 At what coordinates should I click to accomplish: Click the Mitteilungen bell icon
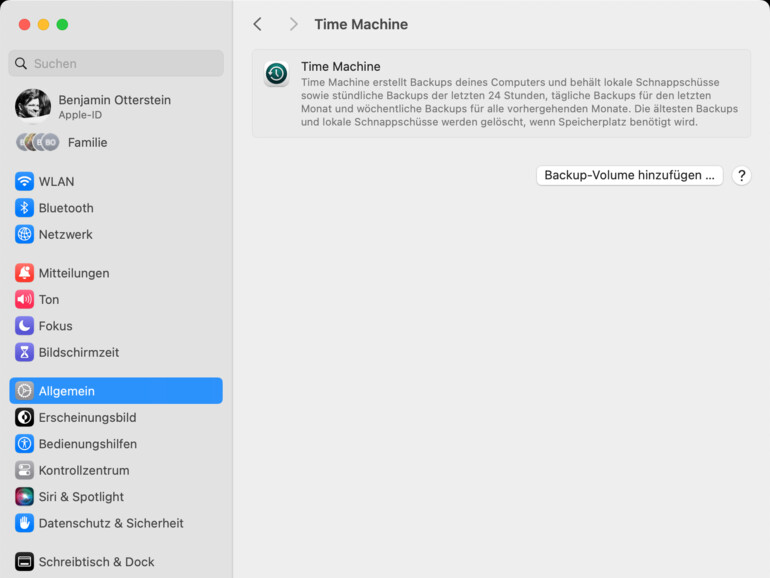(24, 273)
